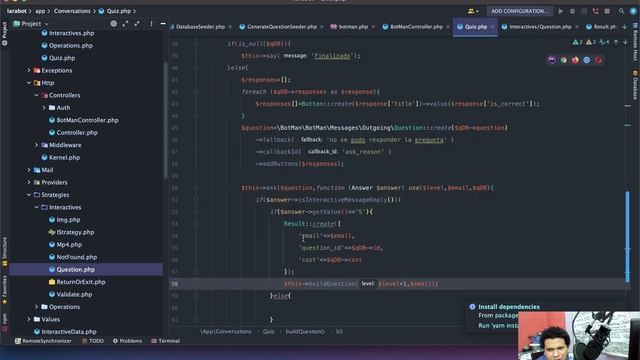Click Add Configuration button
Viewport: 640px width, 360px height.
click(x=519, y=11)
